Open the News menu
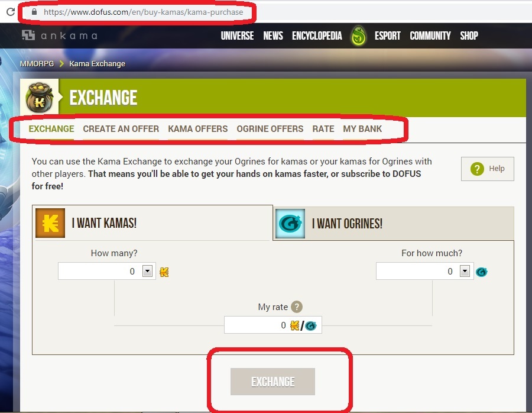The width and height of the screenshot is (532, 413). [273, 36]
